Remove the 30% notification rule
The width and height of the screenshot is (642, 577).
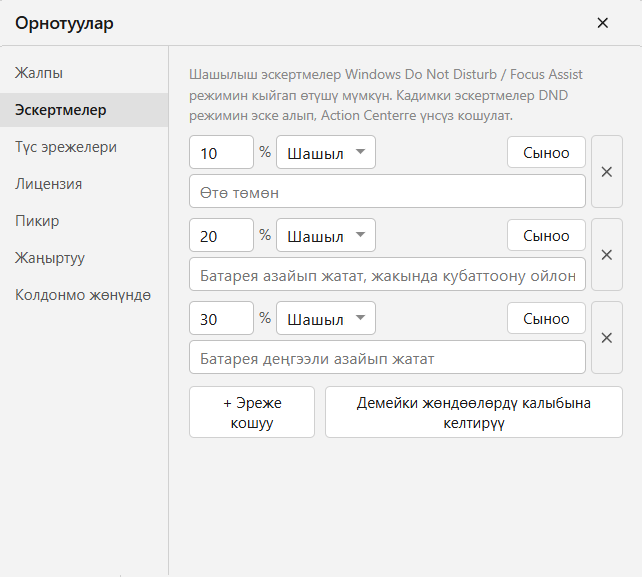click(607, 338)
